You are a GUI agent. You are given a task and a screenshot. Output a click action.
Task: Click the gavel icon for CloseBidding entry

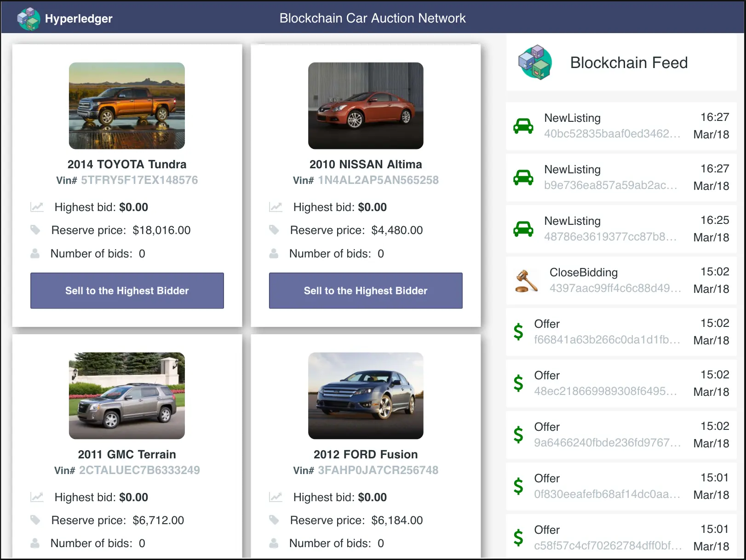[526, 280]
